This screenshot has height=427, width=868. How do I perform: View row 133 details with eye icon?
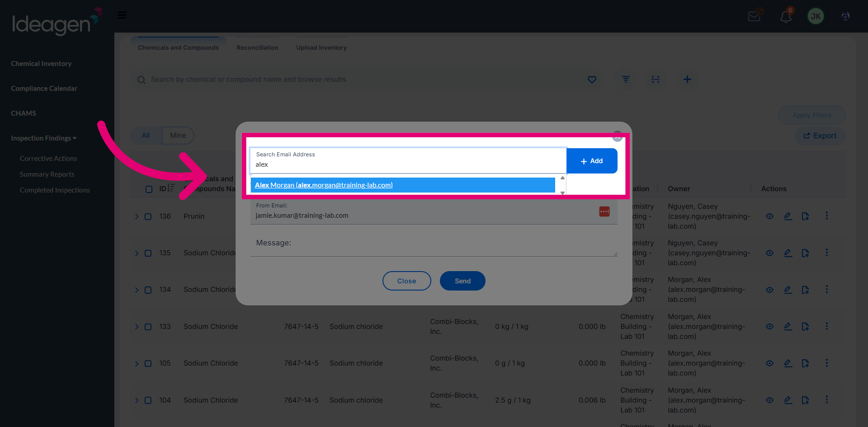769,326
